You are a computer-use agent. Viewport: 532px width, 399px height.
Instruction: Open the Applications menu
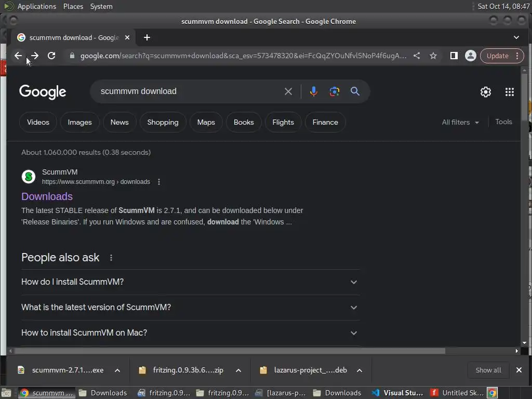coord(37,6)
